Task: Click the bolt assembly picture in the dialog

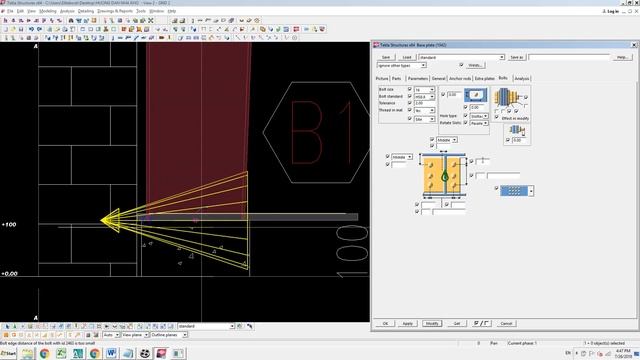Action: click(507, 97)
